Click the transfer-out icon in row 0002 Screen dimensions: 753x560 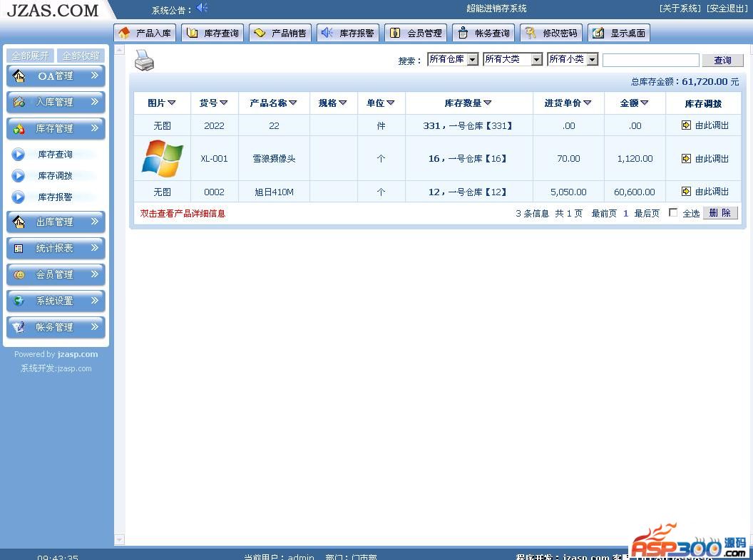[686, 192]
